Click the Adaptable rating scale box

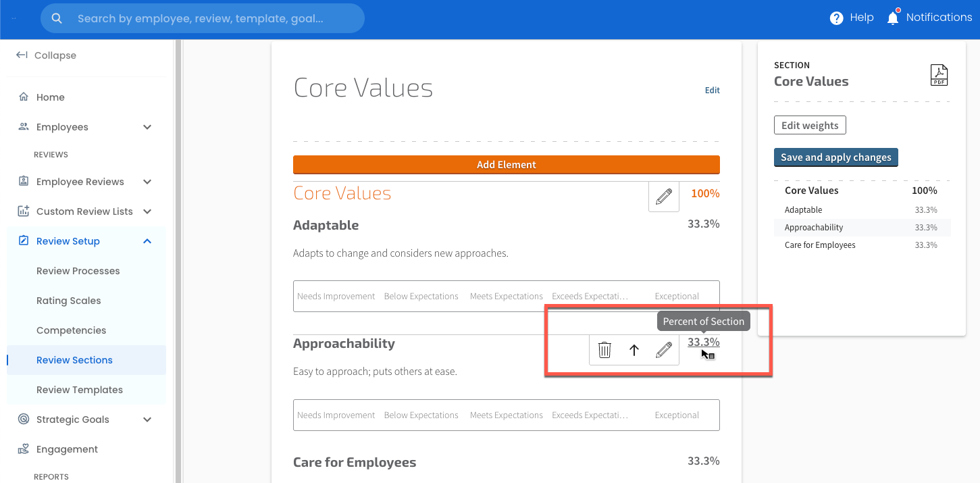coord(506,296)
